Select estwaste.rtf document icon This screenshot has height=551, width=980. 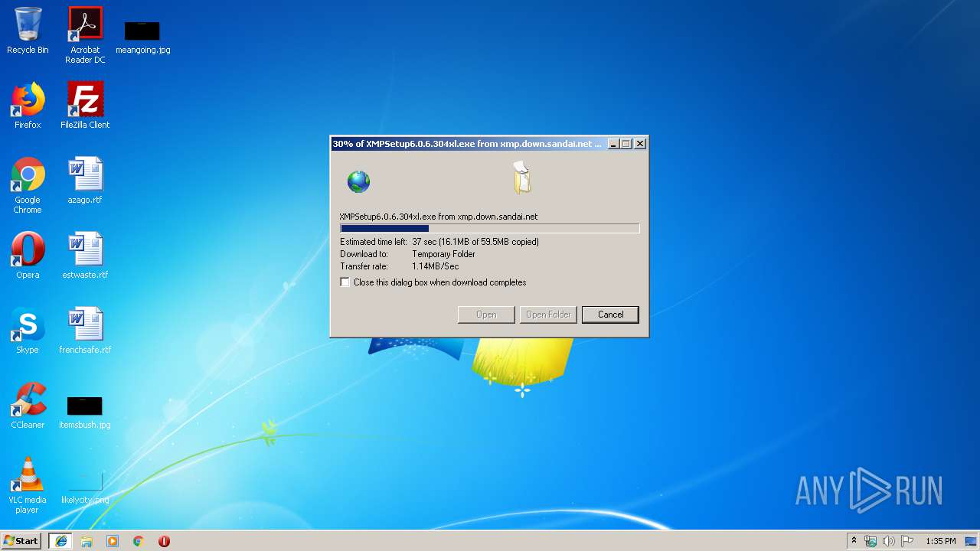[85, 256]
